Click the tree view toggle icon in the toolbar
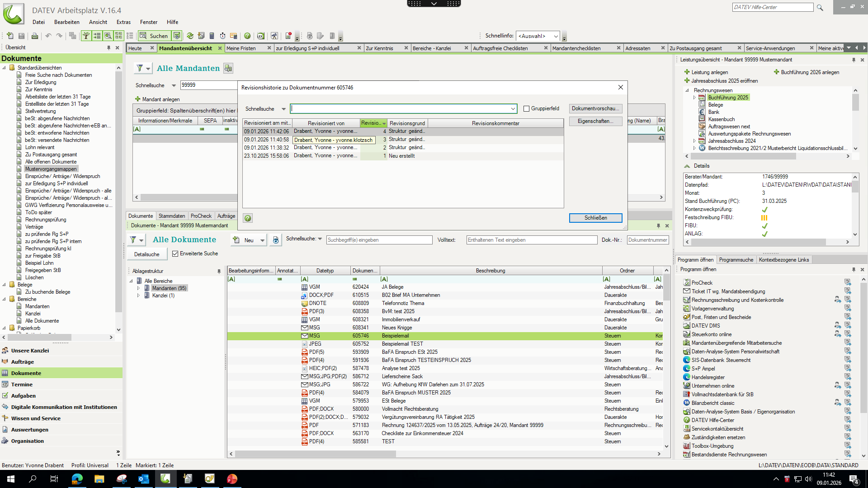This screenshot has height=488, width=868. (86, 36)
